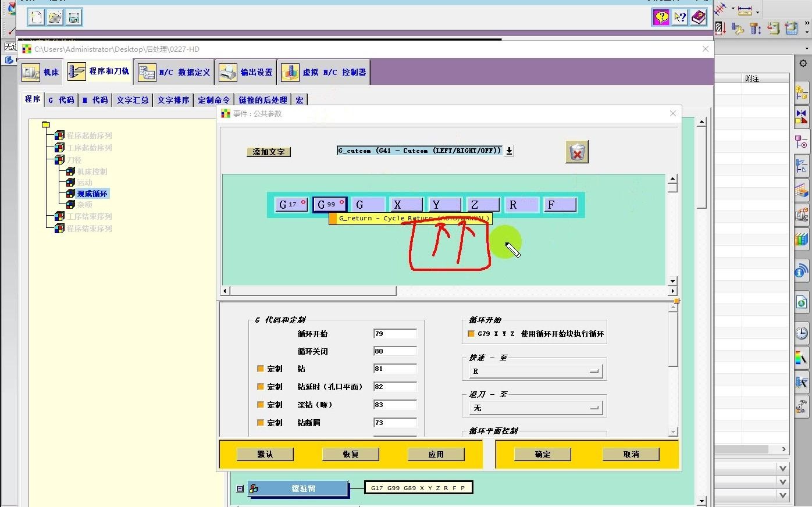Open the G_cutcom (G41) dropdown list
Viewport: 812px width, 507px height.
tap(508, 150)
